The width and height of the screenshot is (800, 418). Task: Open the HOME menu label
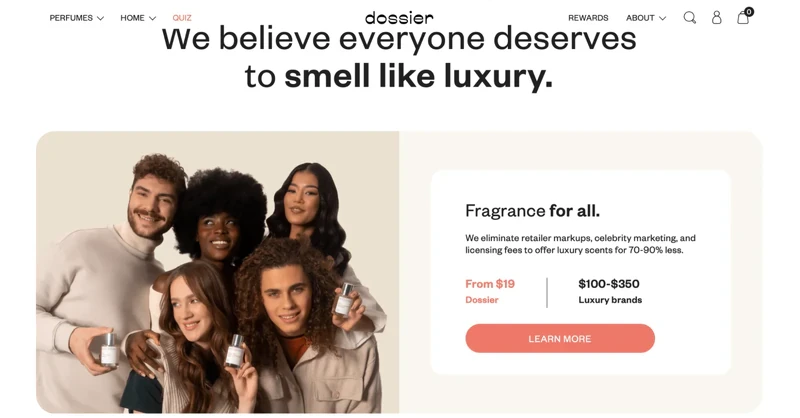[132, 18]
